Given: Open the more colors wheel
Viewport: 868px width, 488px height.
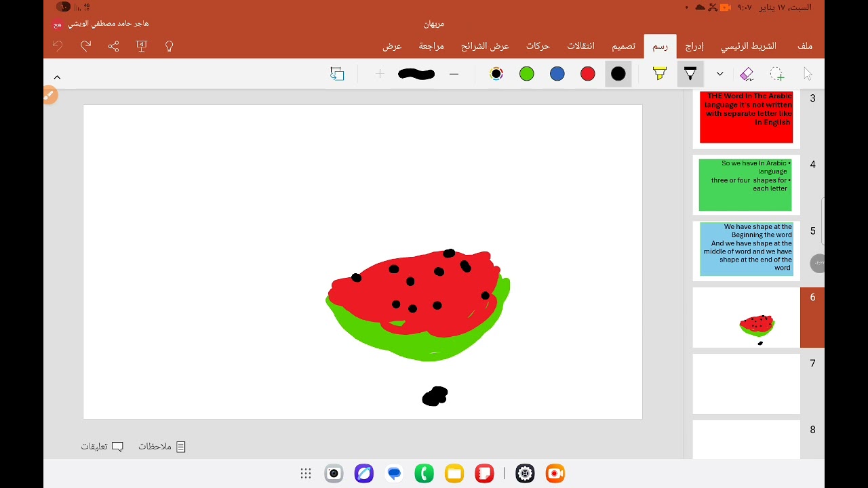Looking at the screenshot, I should pos(496,74).
